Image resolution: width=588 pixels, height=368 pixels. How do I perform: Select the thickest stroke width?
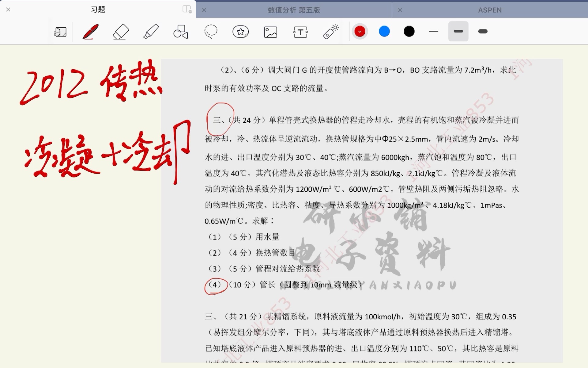click(483, 31)
